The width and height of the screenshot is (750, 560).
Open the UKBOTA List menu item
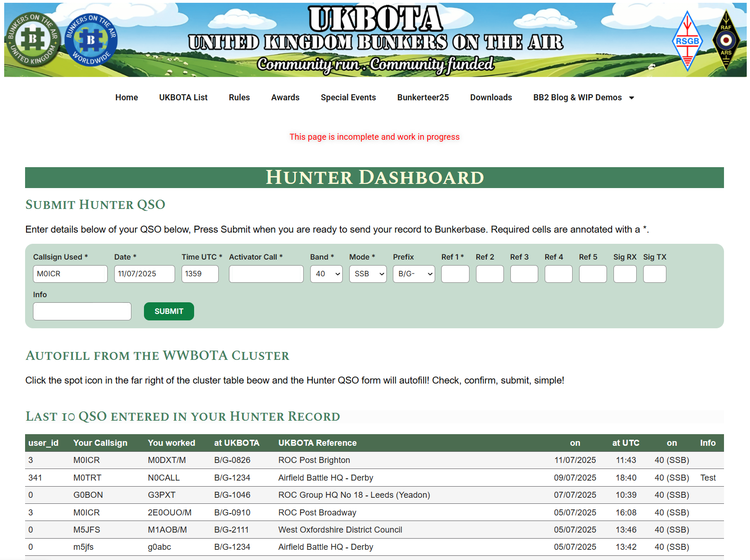pyautogui.click(x=183, y=98)
